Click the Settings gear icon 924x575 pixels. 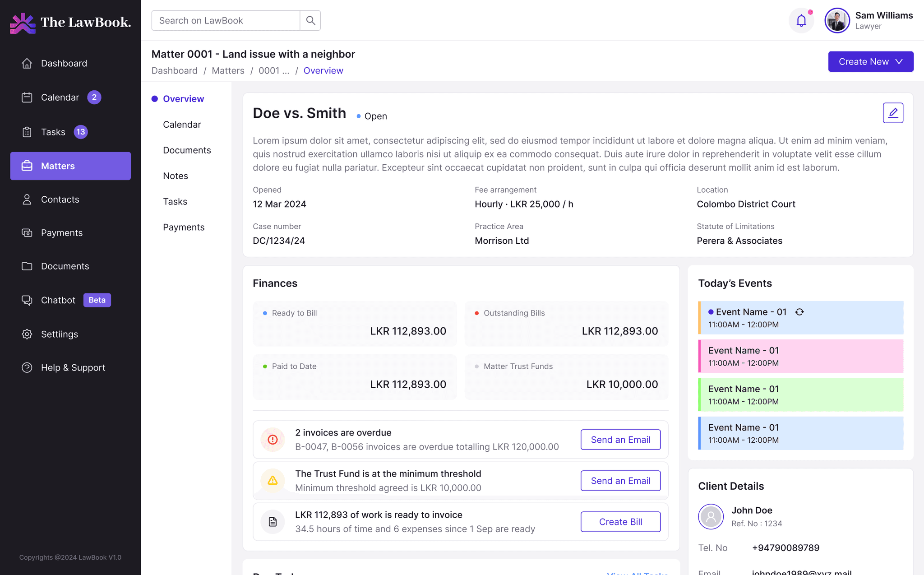[x=27, y=334]
